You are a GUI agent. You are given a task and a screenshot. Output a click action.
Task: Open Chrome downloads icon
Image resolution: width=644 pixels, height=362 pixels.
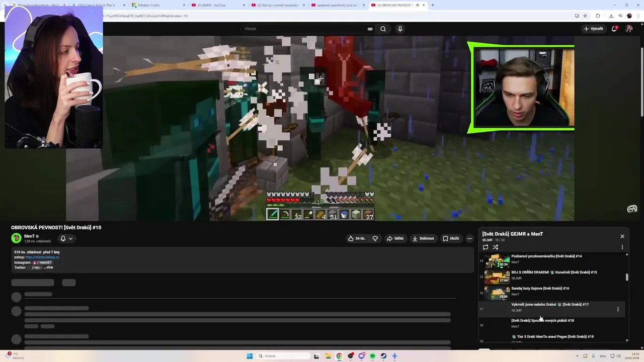coord(611,16)
